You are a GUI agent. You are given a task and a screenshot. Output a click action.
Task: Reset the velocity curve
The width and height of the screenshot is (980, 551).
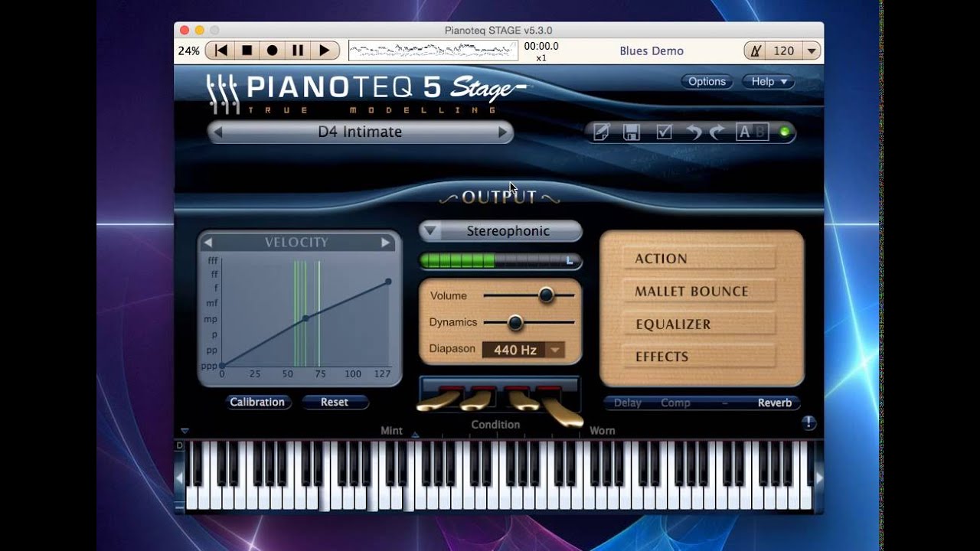click(335, 402)
